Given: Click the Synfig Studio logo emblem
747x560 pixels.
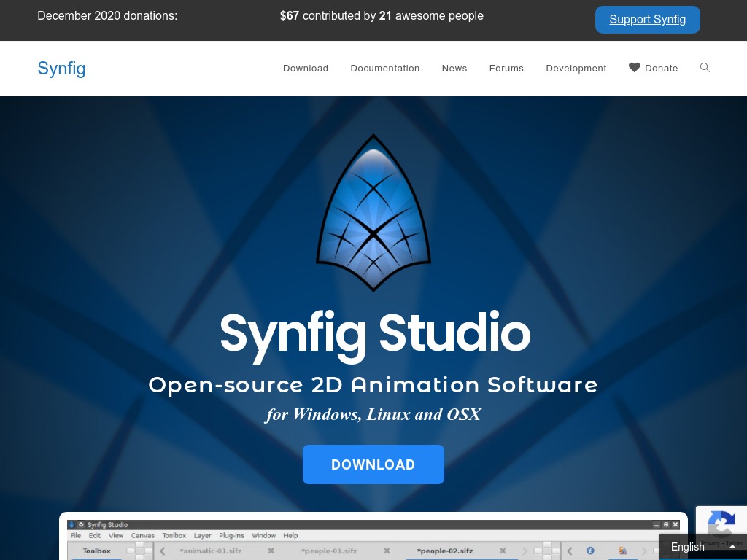Looking at the screenshot, I should click(373, 212).
